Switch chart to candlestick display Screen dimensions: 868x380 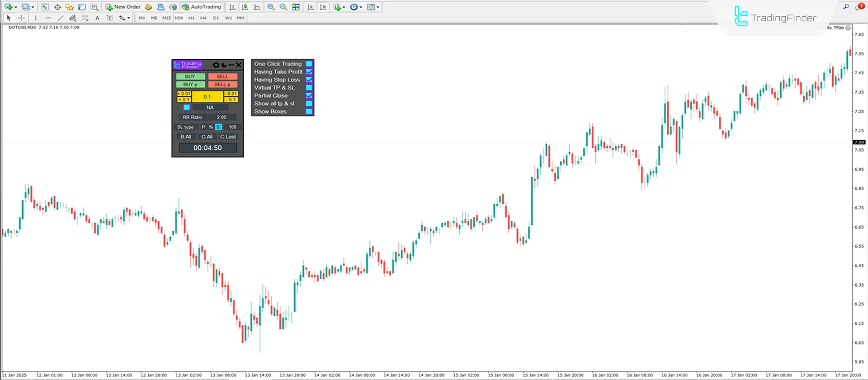pyautogui.click(x=245, y=7)
